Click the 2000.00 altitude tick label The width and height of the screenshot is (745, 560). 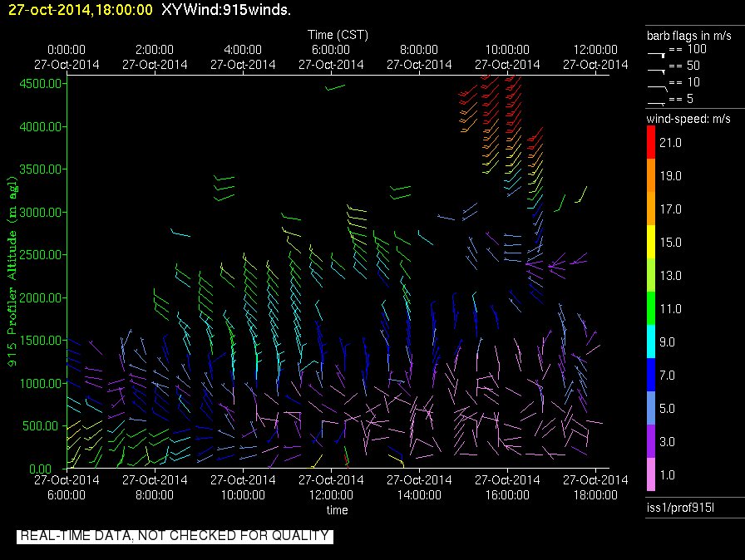point(41,297)
